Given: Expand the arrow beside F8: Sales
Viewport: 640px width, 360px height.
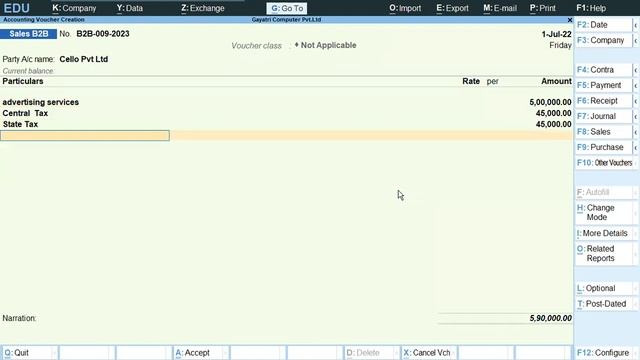Looking at the screenshot, I should point(636,132).
